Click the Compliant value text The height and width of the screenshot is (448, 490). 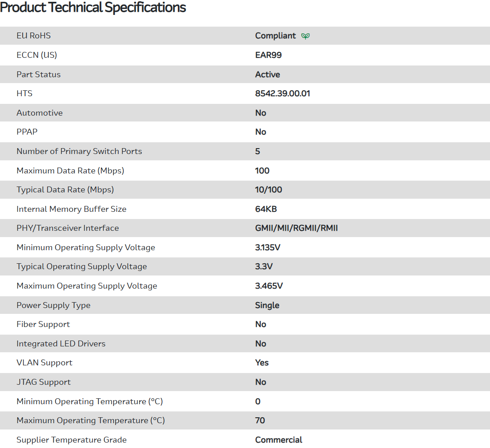(275, 36)
